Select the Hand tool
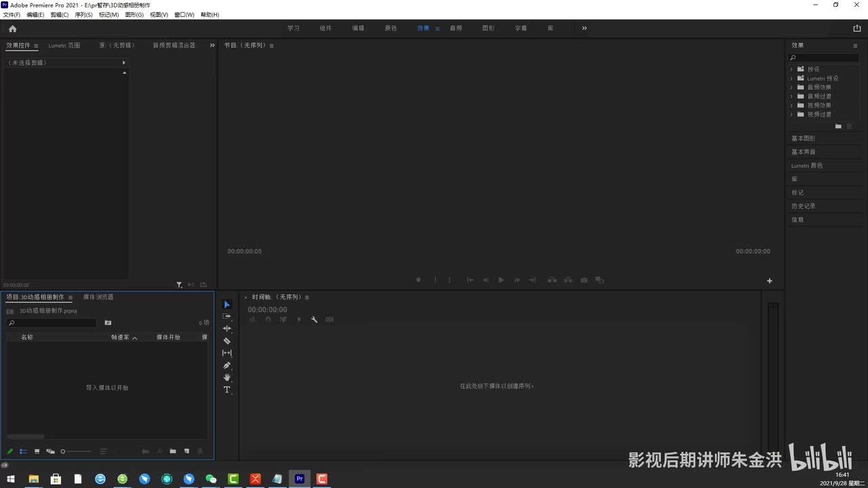Viewport: 868px width, 488px height. [x=227, y=378]
